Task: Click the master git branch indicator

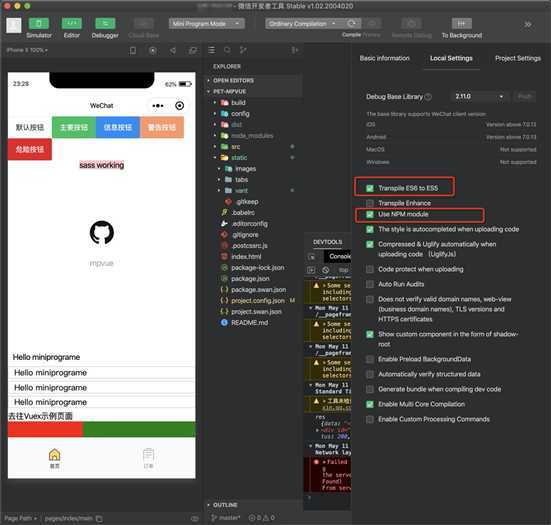Action: 225,518
